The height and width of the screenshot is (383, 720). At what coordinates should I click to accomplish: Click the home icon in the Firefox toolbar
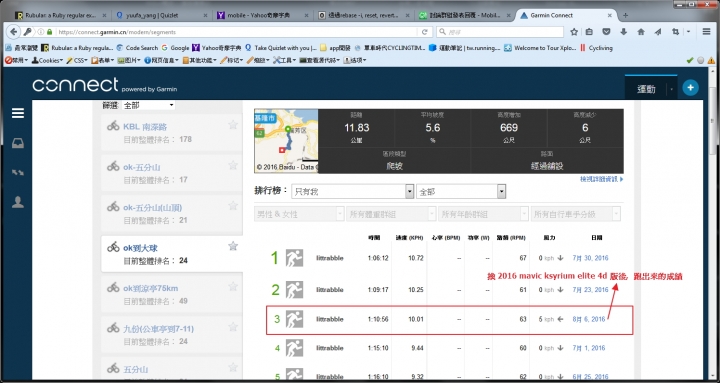(x=641, y=32)
